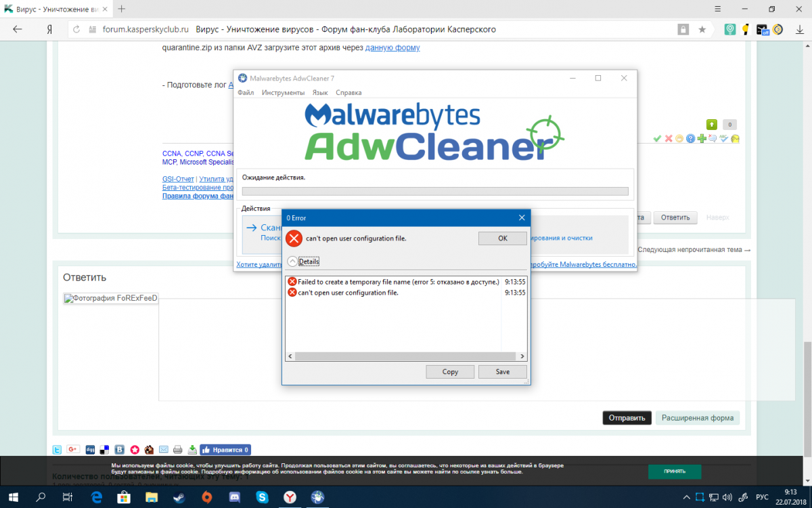Open AdwCleaner Инструменты menu
The height and width of the screenshot is (508, 812).
pyautogui.click(x=283, y=93)
